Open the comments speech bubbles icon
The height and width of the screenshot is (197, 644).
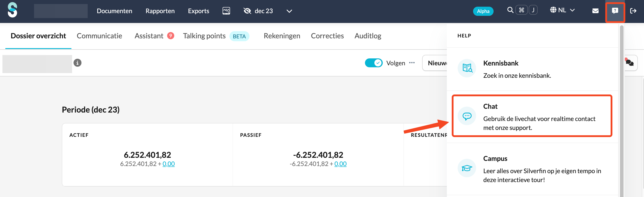[x=630, y=63]
